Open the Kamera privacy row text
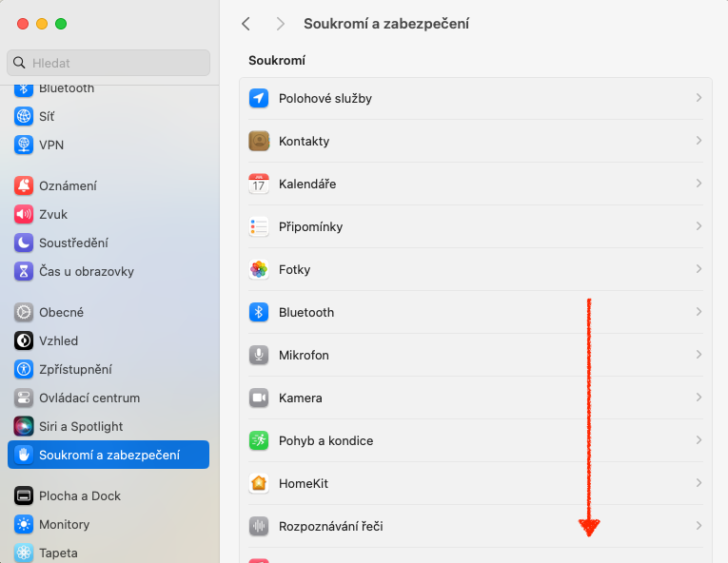Viewport: 728px width, 563px height. pos(301,398)
